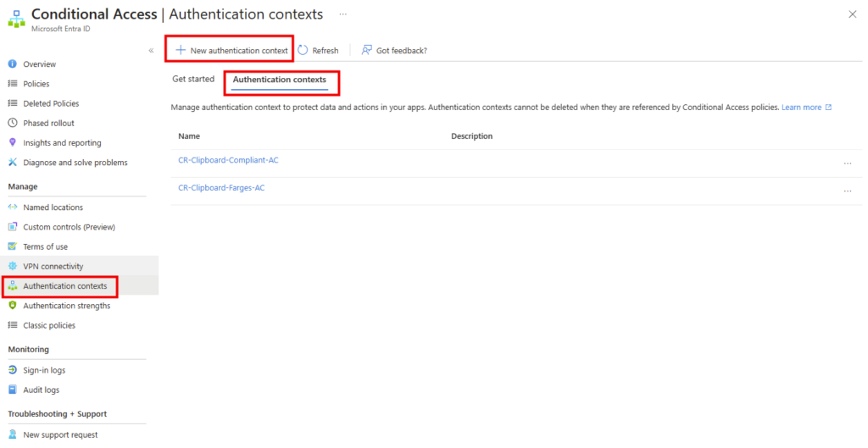Click the external link icon after Learn more
The height and width of the screenshot is (448, 868).
[829, 108]
